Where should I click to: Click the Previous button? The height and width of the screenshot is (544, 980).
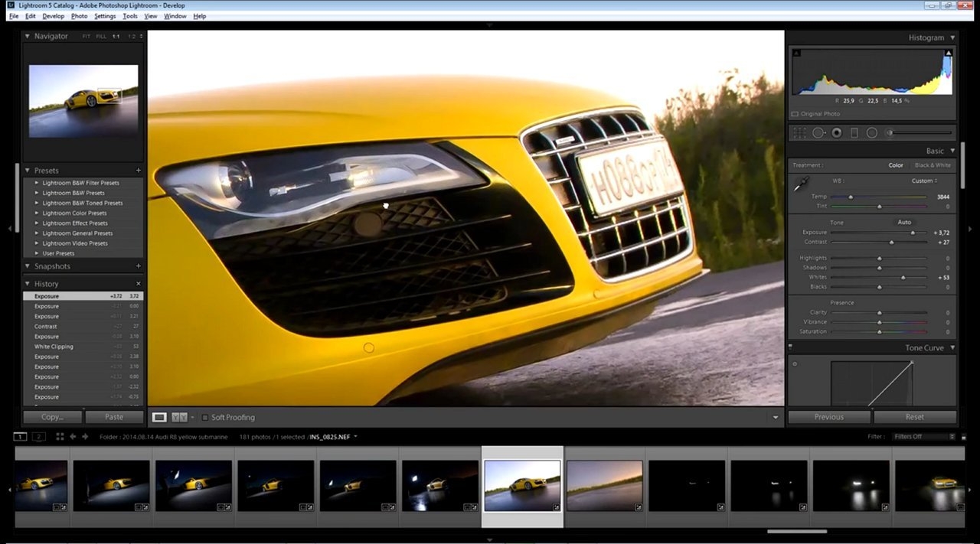click(x=829, y=417)
